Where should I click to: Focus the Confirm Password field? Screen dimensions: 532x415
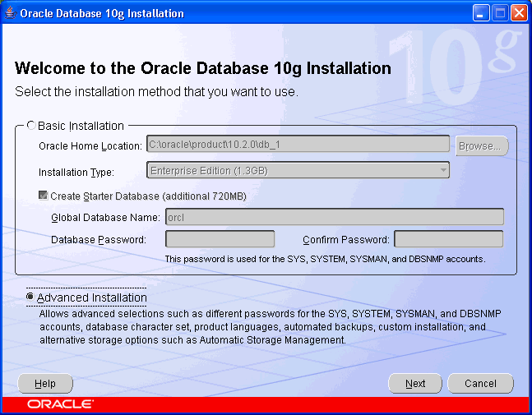coord(448,239)
